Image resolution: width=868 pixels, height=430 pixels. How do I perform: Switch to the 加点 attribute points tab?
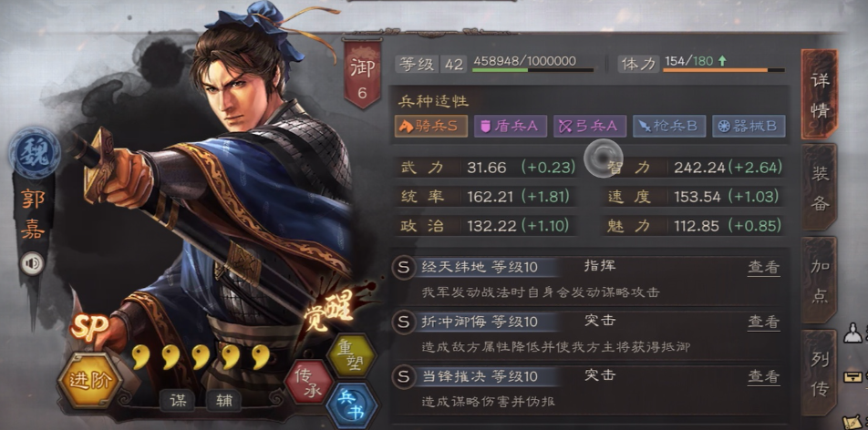820,281
